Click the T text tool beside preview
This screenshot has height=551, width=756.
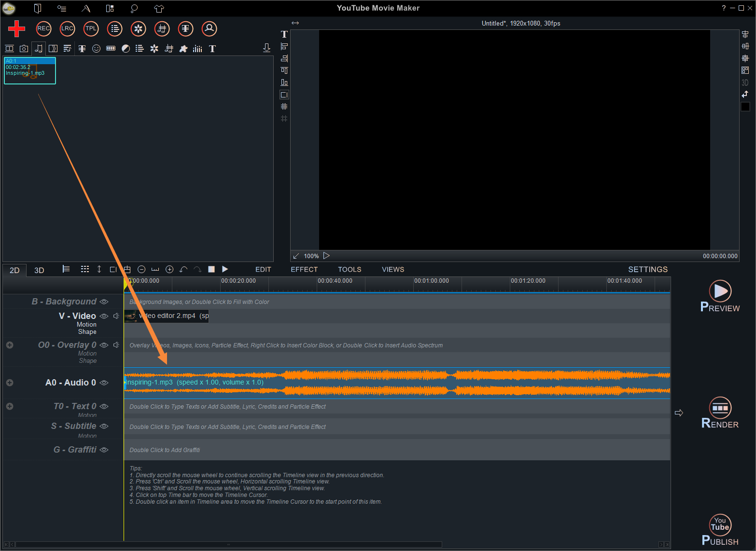284,34
